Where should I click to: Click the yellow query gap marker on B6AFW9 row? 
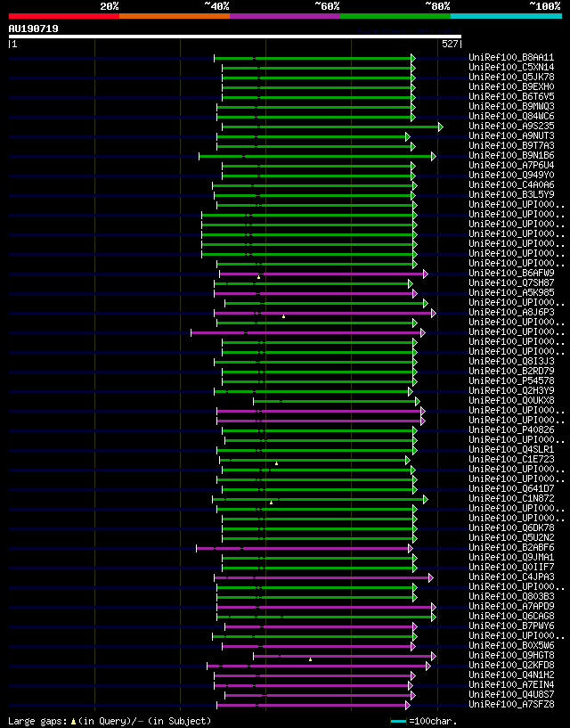coord(258,277)
